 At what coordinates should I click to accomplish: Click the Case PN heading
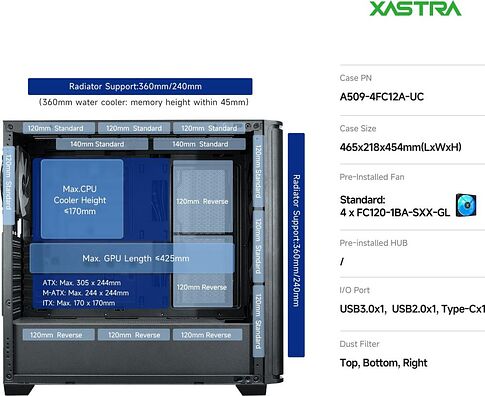tap(355, 78)
